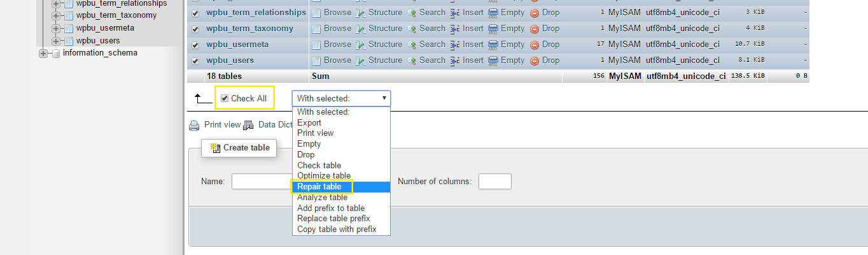The height and width of the screenshot is (255, 868).
Task: Select Optimize table option
Action: tap(341, 176)
